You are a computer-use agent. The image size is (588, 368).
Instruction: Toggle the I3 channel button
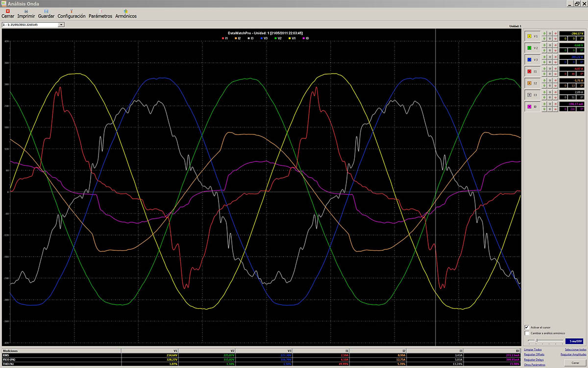(x=532, y=95)
